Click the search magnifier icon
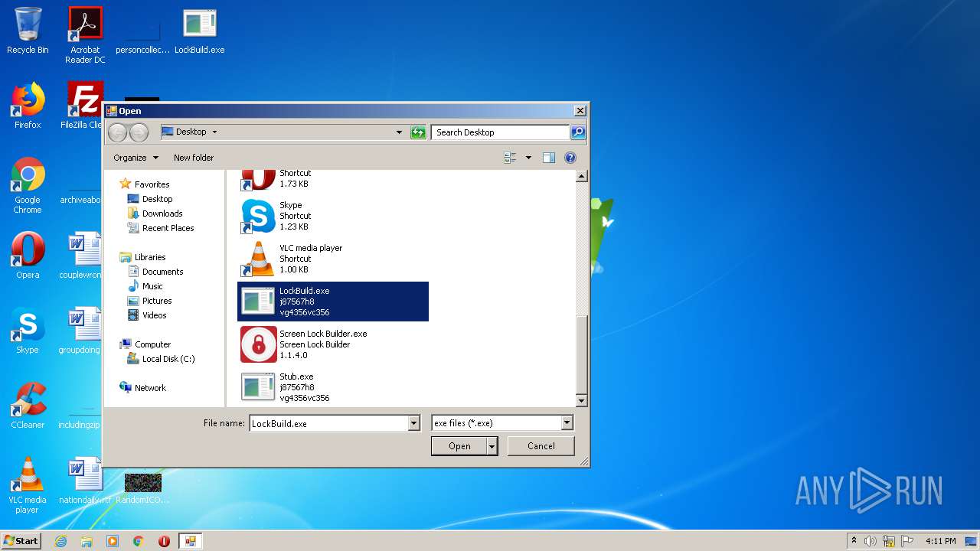Viewport: 980px width, 551px height. (578, 132)
